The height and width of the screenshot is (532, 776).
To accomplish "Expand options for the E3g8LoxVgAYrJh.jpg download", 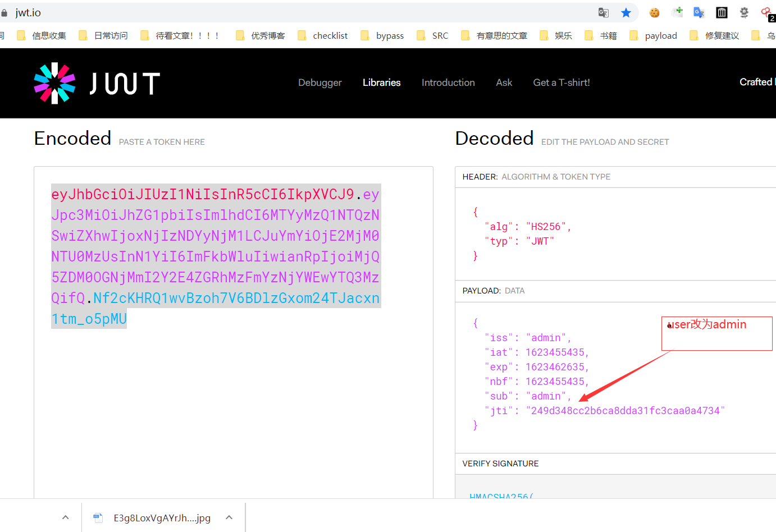I will click(229, 517).
